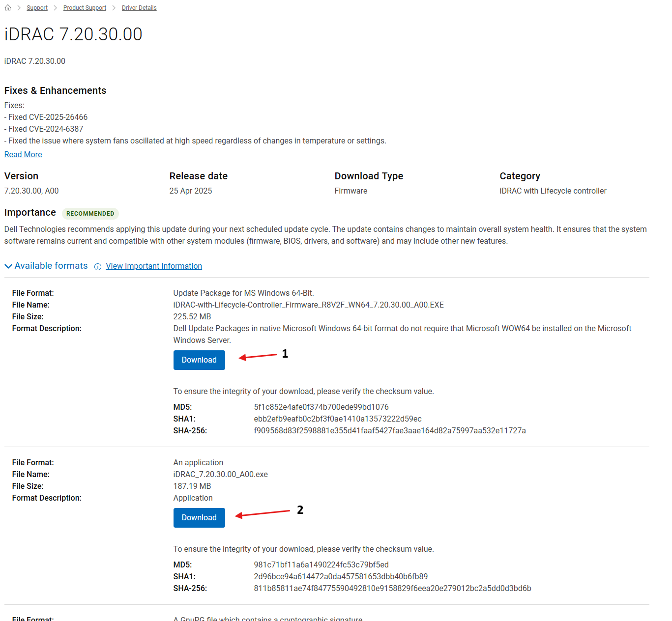Download the iDRAC_7.20.30.00_A00.exe application
Viewport: 672px width, 621px height.
tap(199, 517)
